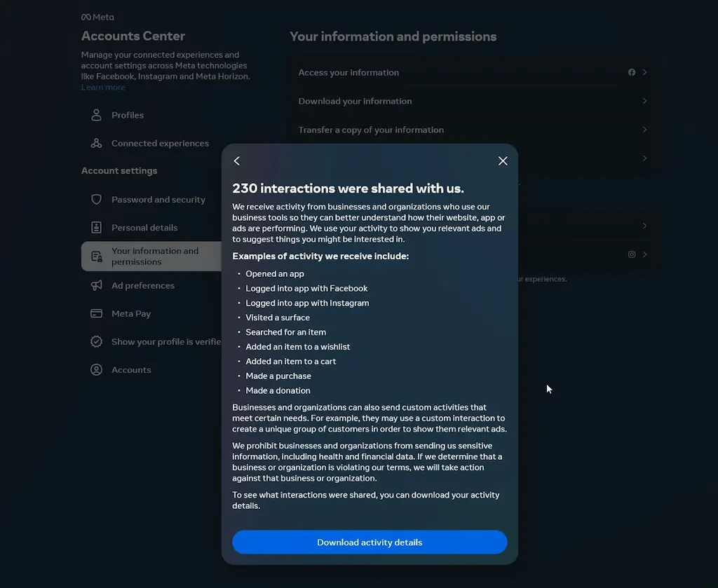The height and width of the screenshot is (588, 718).
Task: Expand Access your information chevron
Action: 644,72
